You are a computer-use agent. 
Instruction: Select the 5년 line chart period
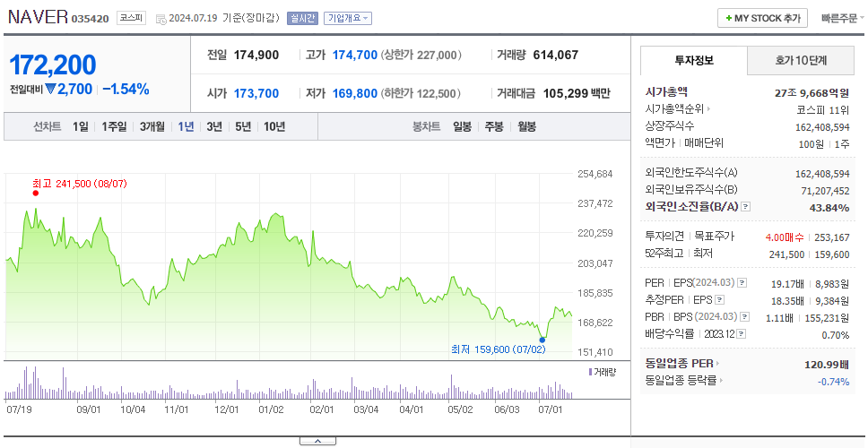(x=243, y=126)
